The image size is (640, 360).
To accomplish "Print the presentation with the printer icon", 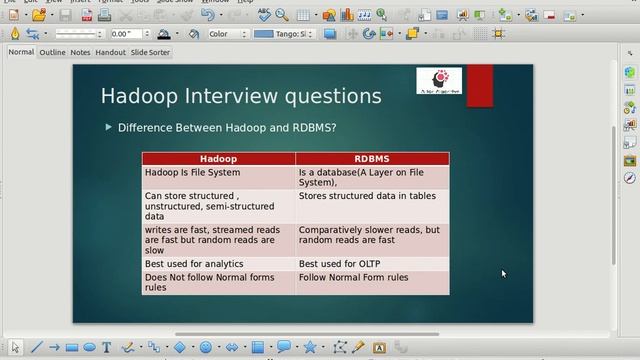I will 104,15.
